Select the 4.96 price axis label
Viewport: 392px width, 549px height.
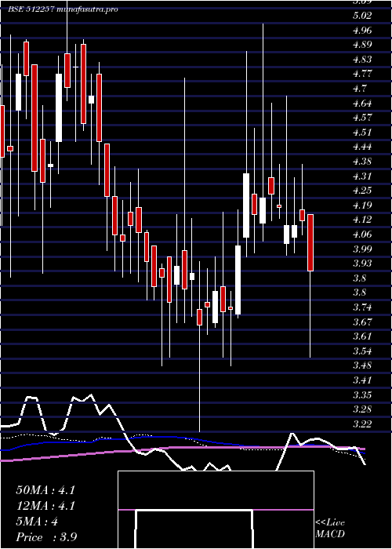[x=362, y=30]
